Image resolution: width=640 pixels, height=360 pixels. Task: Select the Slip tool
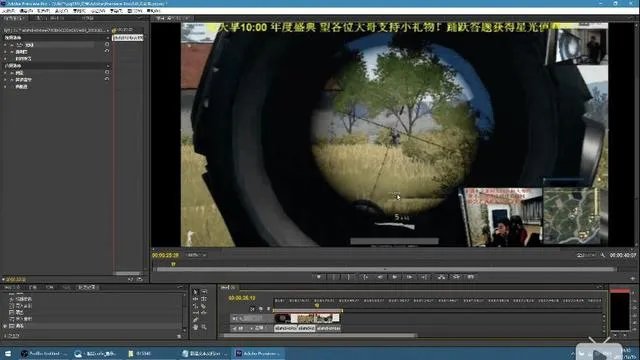point(195,313)
